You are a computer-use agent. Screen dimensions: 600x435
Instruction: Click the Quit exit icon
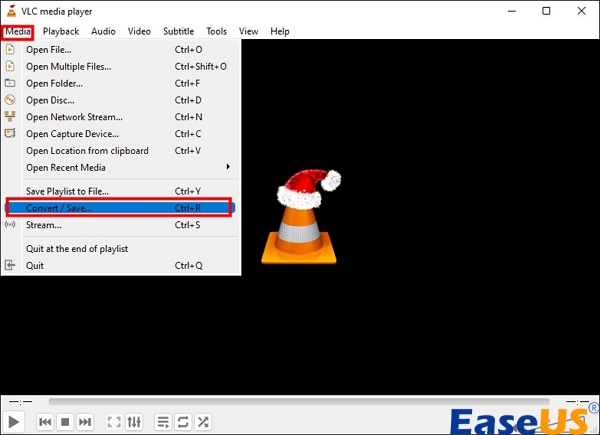(10, 265)
